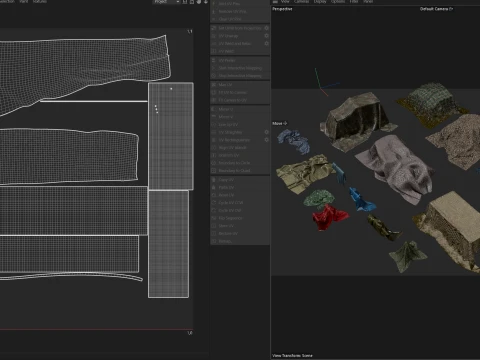This screenshot has width=480, height=360.
Task: Click the Paste UV command
Action: pos(226,187)
